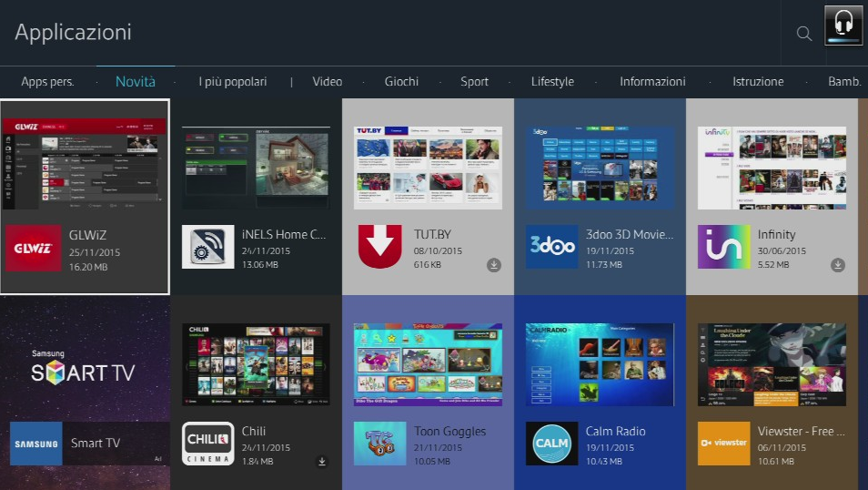Click the 16.20 MB size under GLWiZ
Screen dimensions: 868x490
click(x=88, y=267)
